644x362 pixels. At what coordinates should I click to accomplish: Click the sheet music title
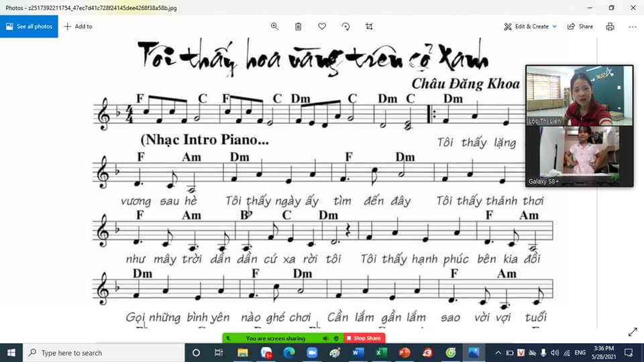(313, 56)
